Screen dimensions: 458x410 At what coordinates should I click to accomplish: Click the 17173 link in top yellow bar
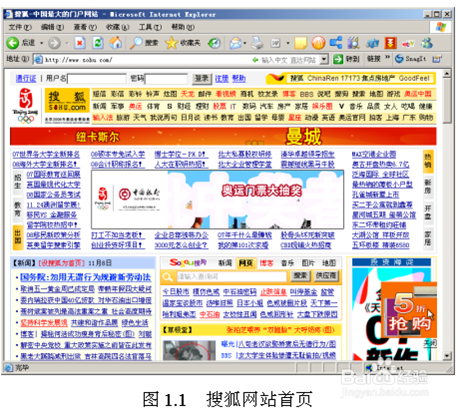tap(350, 78)
